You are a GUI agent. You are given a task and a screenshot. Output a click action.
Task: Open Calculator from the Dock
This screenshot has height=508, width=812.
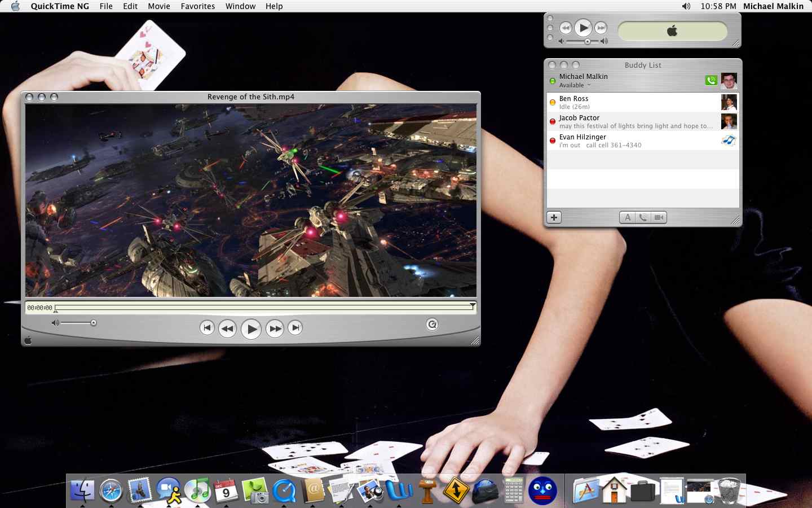(514, 490)
